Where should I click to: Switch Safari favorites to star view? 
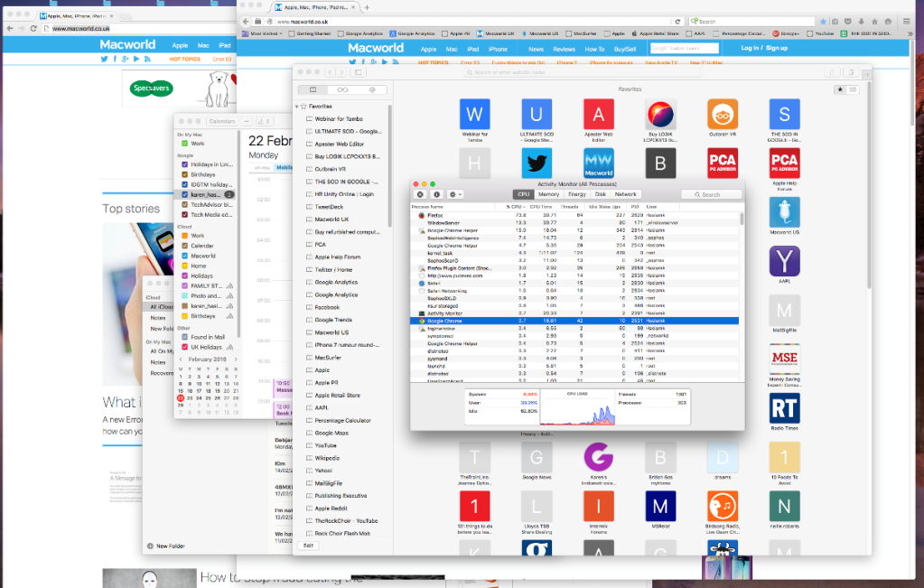(840, 89)
